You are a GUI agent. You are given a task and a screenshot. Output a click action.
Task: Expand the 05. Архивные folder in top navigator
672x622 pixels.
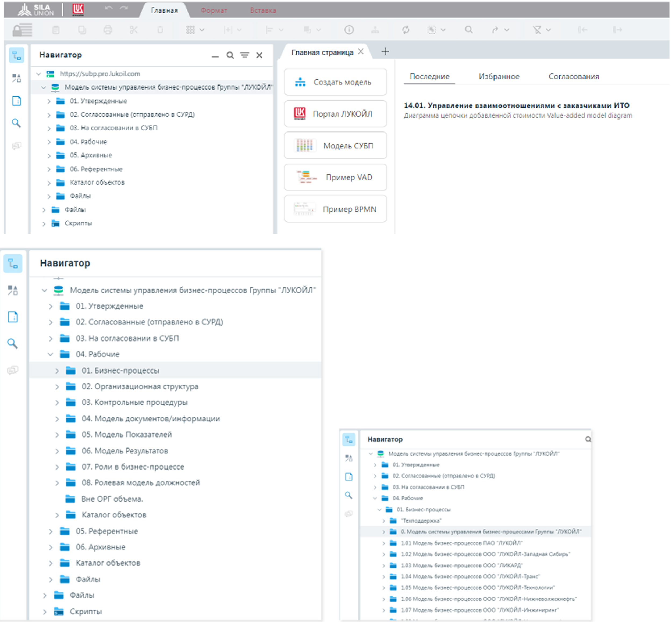tap(49, 155)
